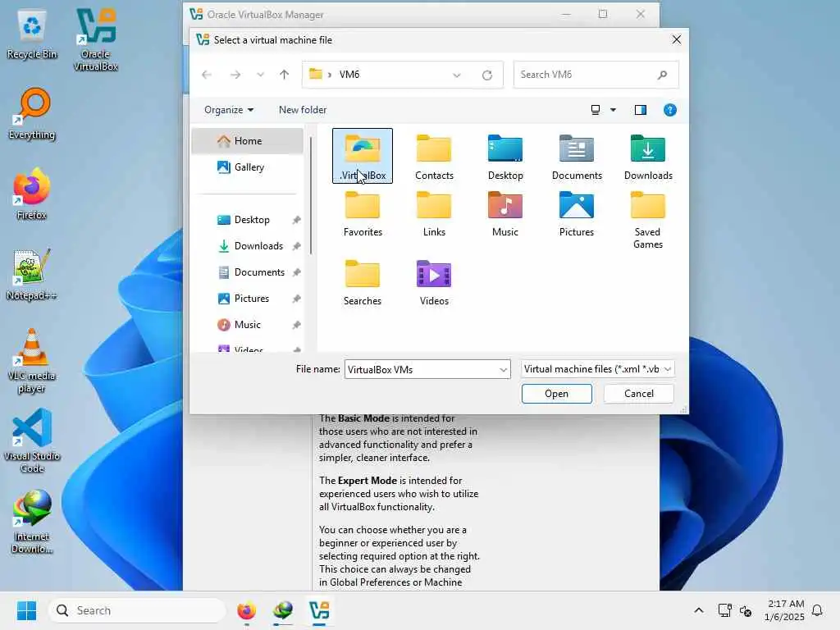Launch Internet Download Manager desktop shortcut
Screen dimensions: 840x630
[32, 523]
